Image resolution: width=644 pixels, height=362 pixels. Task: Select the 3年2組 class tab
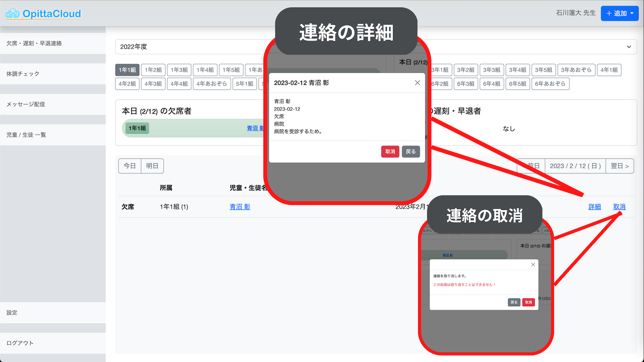pyautogui.click(x=466, y=70)
